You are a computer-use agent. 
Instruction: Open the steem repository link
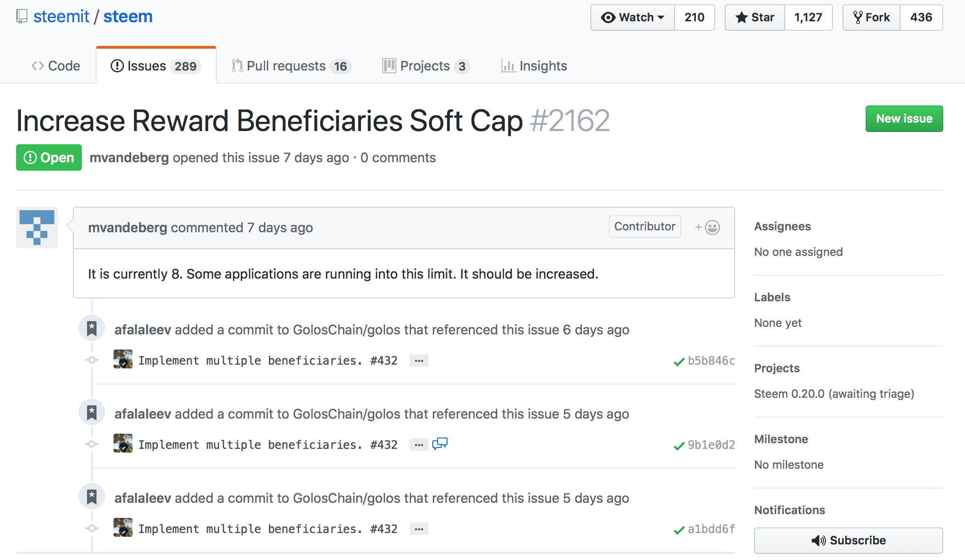(128, 17)
